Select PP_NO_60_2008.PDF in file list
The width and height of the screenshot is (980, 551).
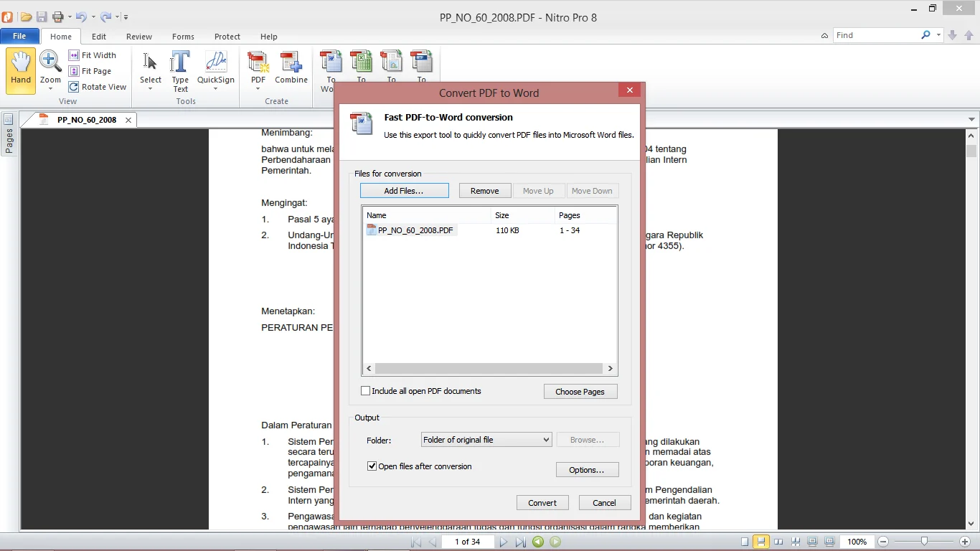410,230
